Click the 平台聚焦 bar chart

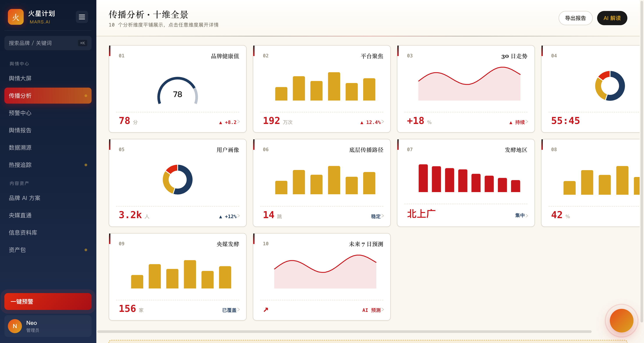pos(325,86)
